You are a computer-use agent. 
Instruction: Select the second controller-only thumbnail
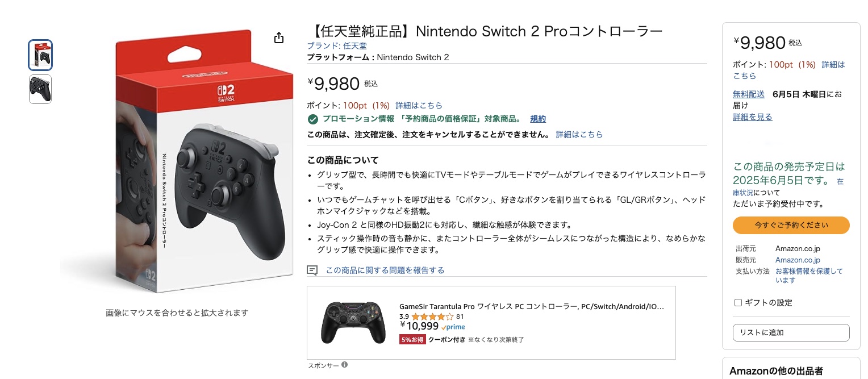pyautogui.click(x=40, y=89)
